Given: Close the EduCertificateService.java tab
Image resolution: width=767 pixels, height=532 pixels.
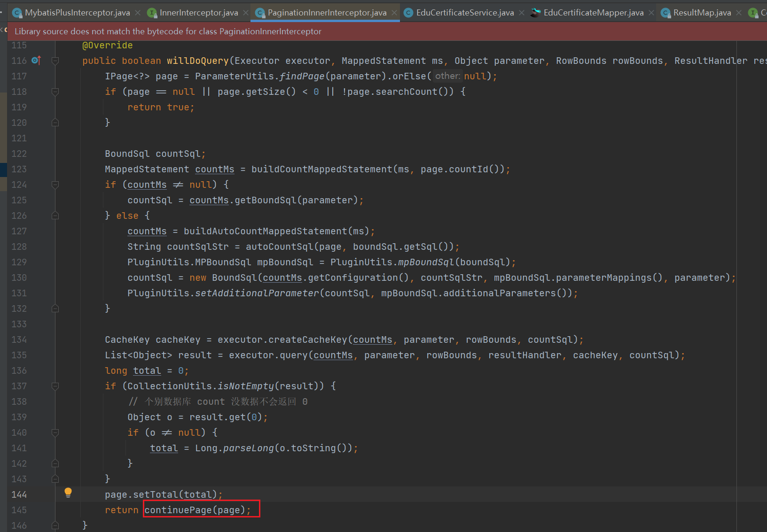Looking at the screenshot, I should 522,13.
